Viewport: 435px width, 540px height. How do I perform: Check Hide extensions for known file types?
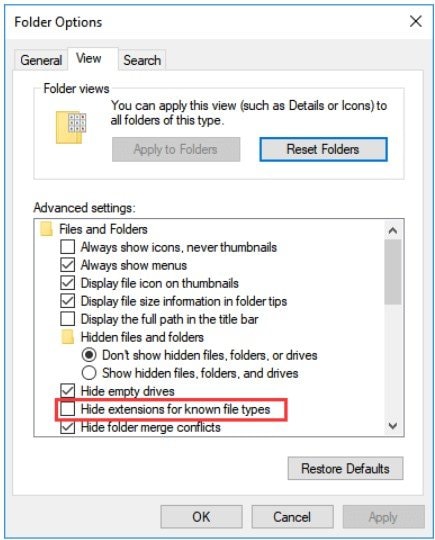[x=68, y=409]
